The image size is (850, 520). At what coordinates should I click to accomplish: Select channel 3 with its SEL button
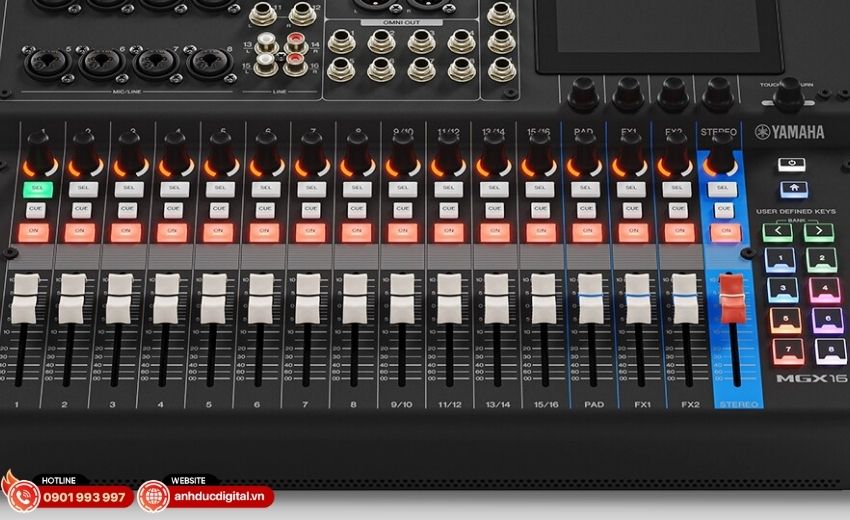[129, 189]
